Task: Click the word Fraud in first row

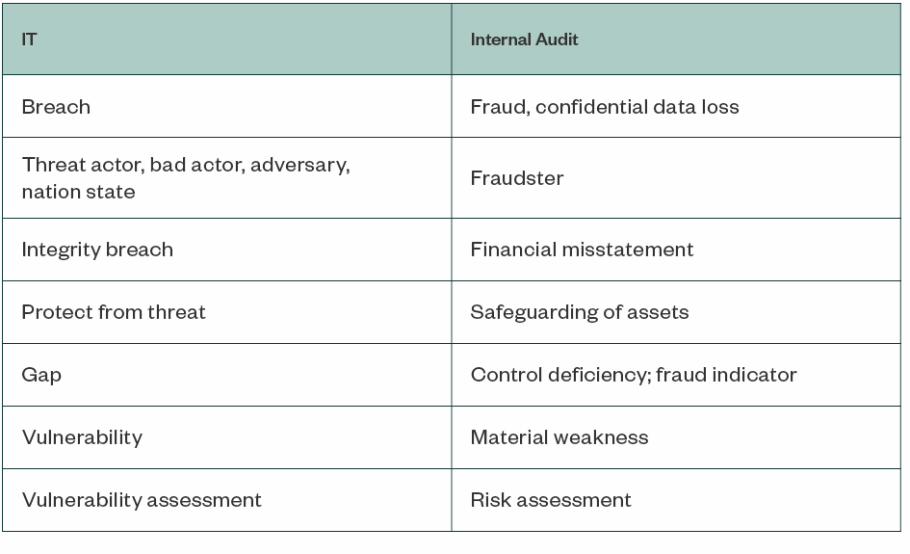Action: coord(492,107)
